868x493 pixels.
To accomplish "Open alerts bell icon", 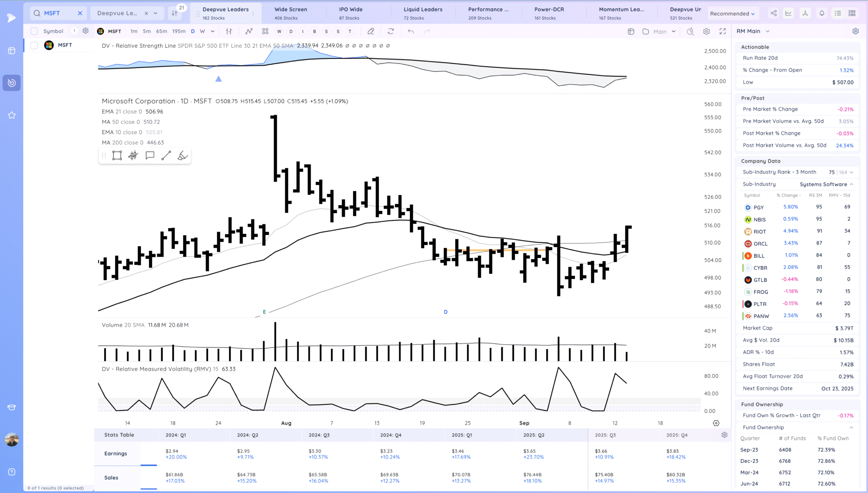I will click(822, 13).
